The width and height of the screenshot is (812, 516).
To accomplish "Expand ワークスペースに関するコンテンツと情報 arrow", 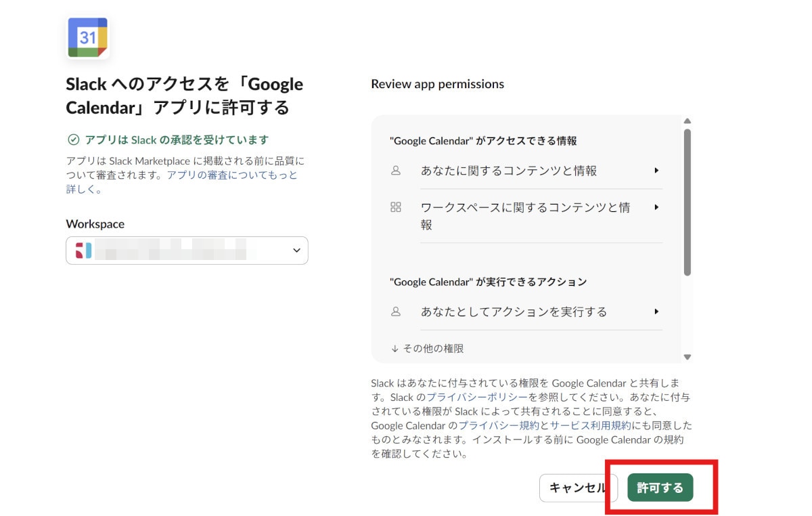I will (x=656, y=207).
